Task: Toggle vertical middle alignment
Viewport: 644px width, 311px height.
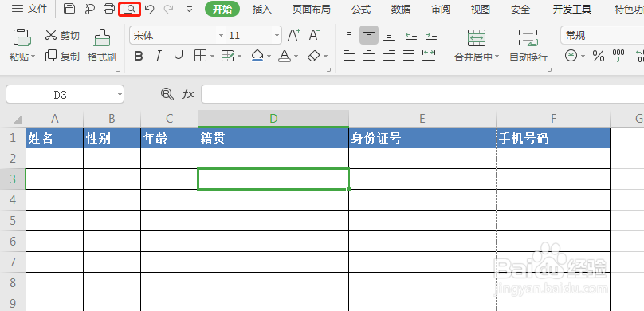Action: (369, 35)
